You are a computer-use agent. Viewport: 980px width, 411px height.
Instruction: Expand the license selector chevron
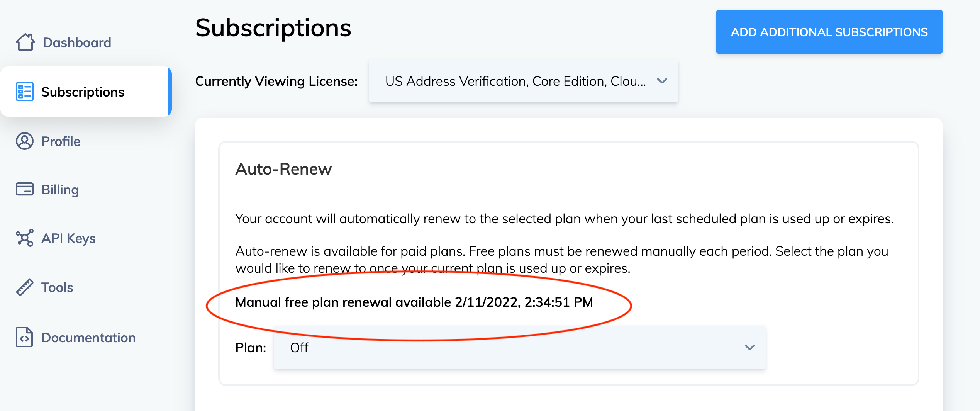point(662,81)
